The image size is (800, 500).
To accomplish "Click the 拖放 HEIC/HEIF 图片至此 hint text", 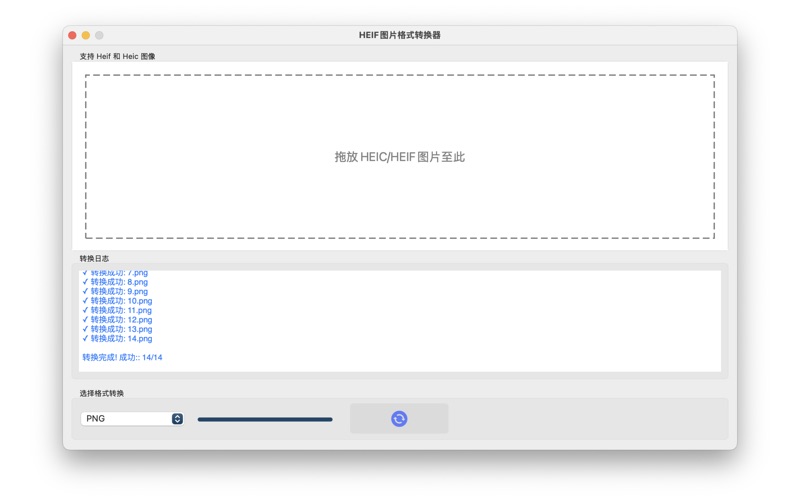I will pos(399,157).
